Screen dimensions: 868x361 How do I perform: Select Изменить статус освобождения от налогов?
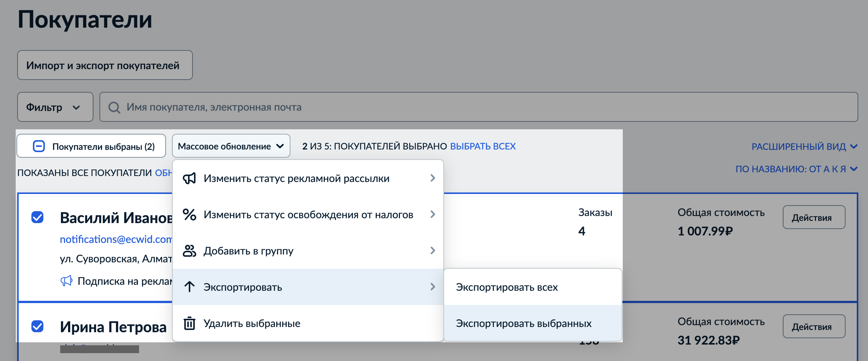308,215
